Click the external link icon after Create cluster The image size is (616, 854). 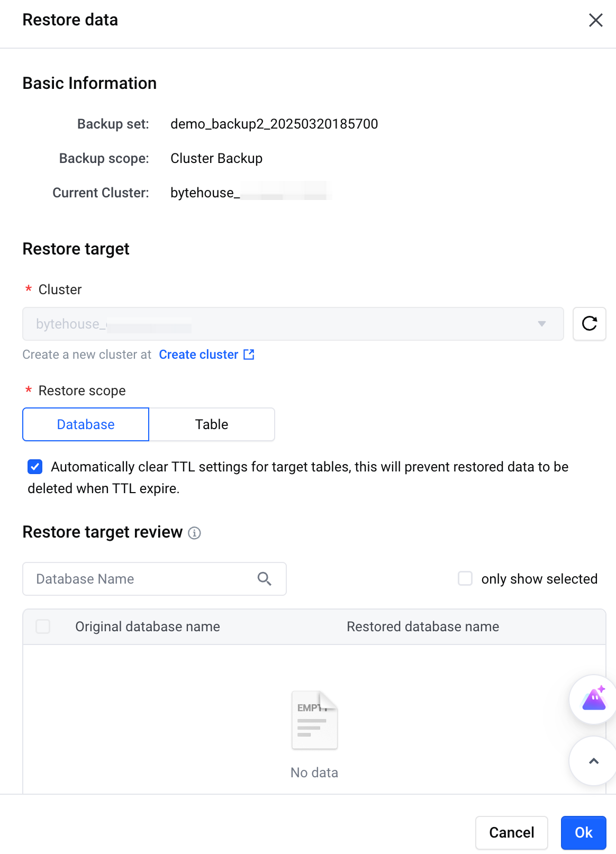tap(249, 355)
